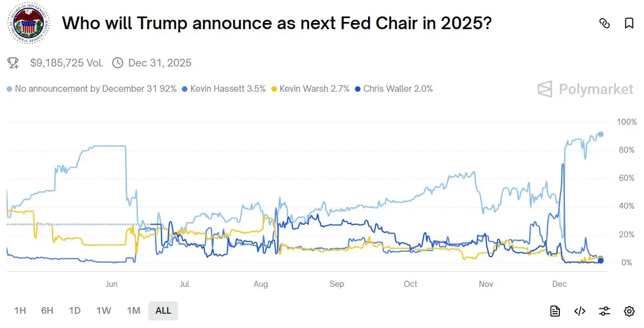The image size is (644, 328).
Task: Toggle the No announcement by December series
Action: [x=88, y=88]
